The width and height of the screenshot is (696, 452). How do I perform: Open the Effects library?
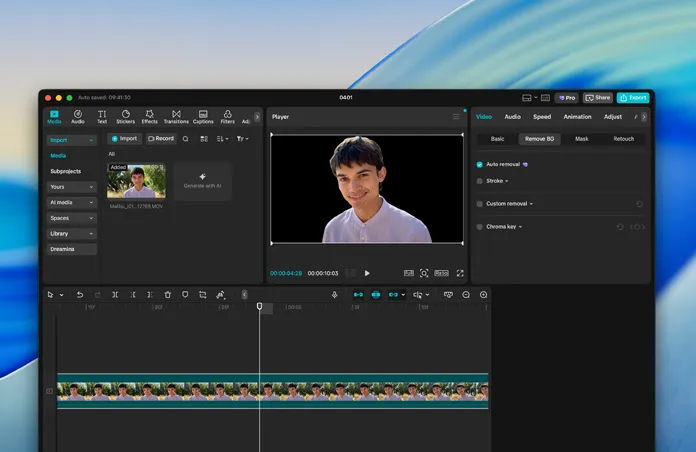149,117
